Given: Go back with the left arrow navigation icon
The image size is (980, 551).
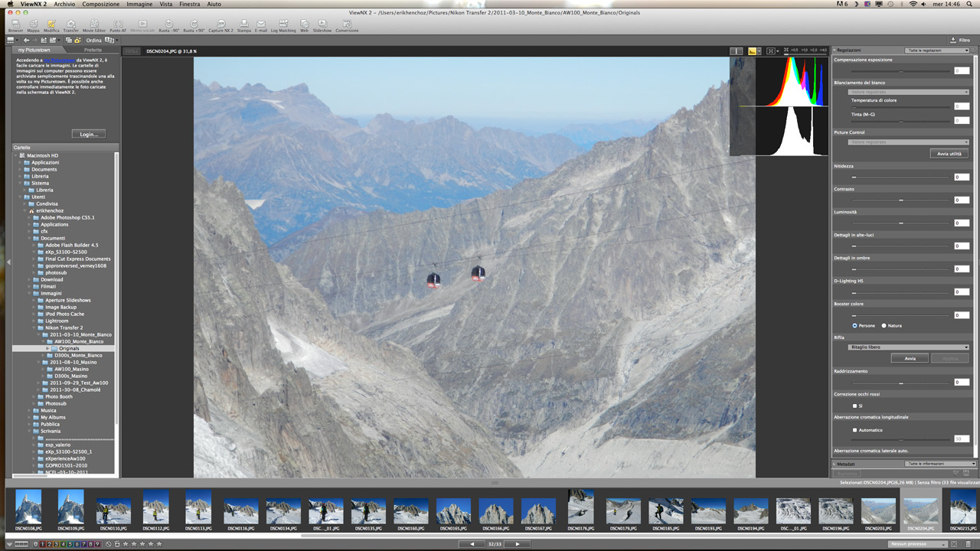Looking at the screenshot, I should [26, 40].
